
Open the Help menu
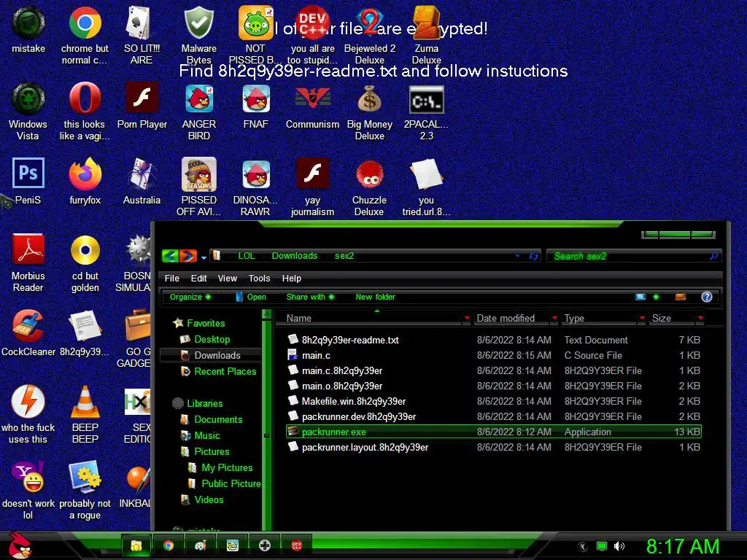[x=292, y=278]
